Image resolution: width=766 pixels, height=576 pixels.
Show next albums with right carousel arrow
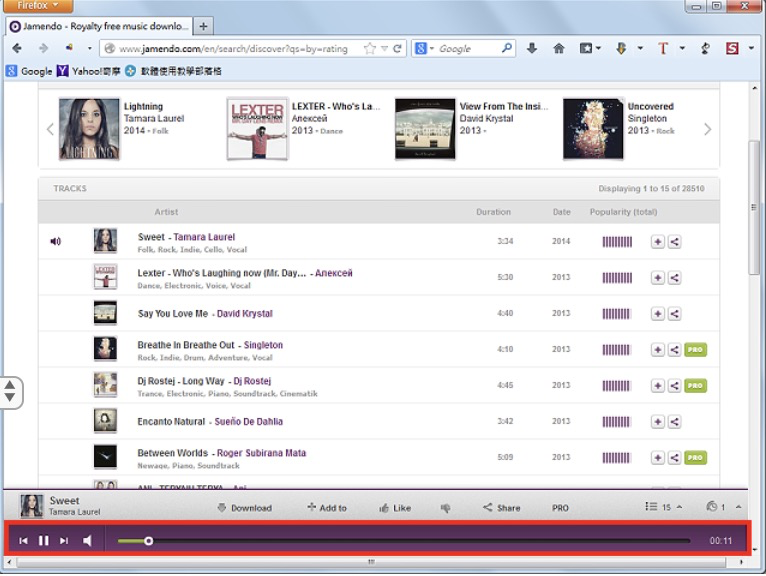coord(707,129)
